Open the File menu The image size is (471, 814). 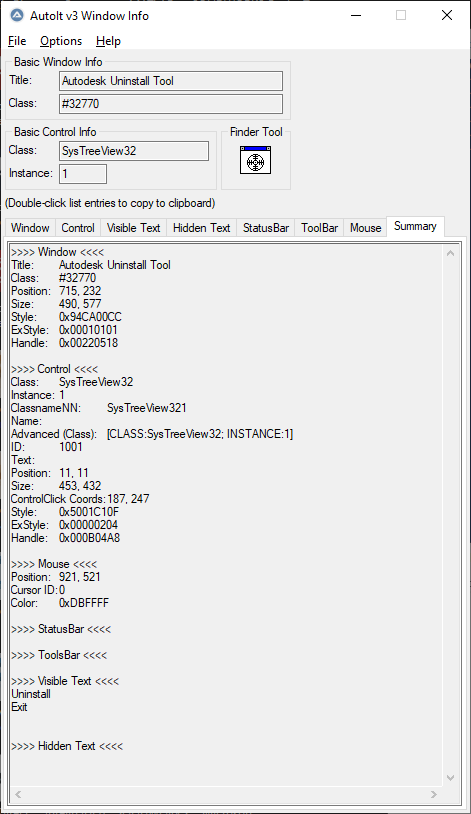pyautogui.click(x=17, y=41)
